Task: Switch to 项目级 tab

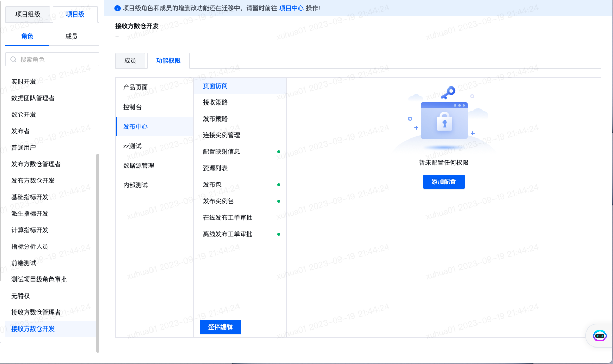Action: tap(75, 14)
